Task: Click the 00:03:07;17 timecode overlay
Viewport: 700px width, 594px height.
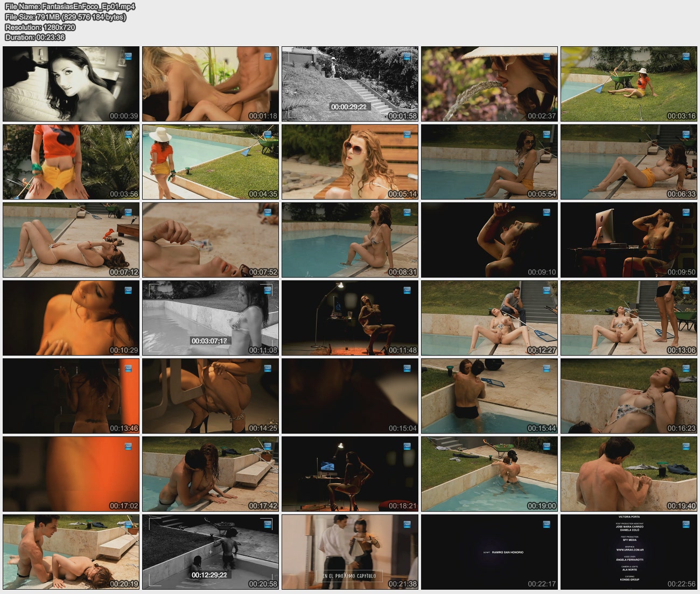Action: point(209,341)
